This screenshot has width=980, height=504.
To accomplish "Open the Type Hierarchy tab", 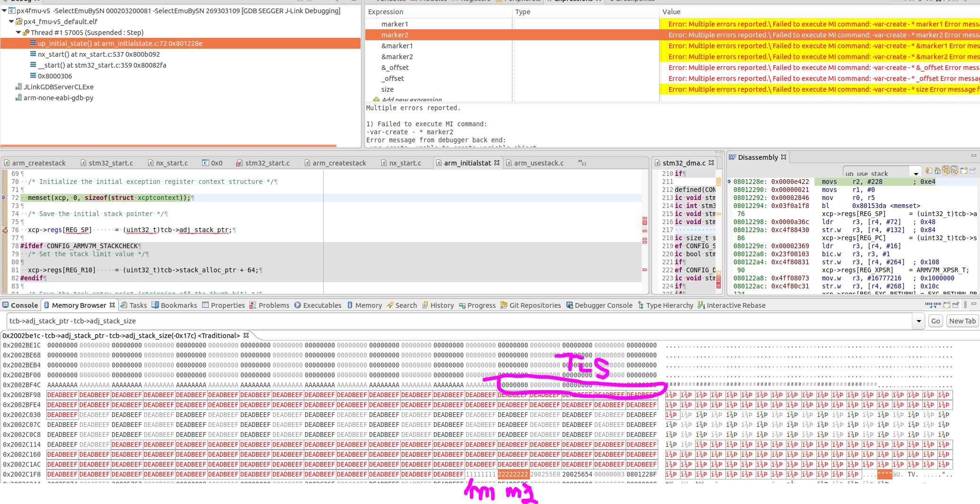I will point(665,305).
